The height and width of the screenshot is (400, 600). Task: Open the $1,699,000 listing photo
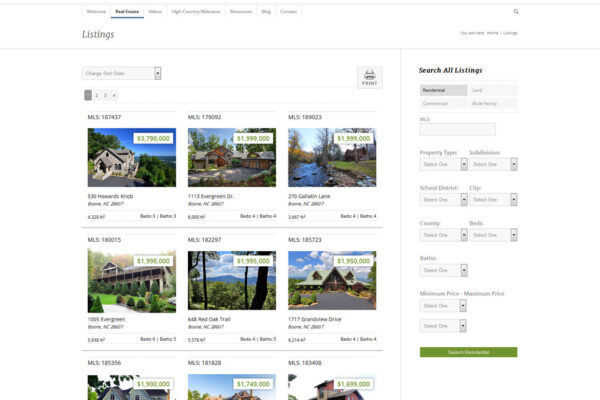click(x=332, y=387)
